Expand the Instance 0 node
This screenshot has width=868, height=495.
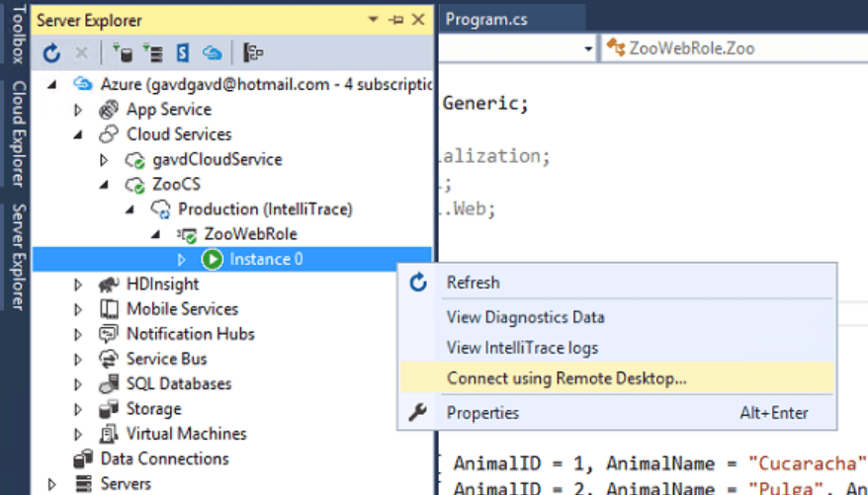tap(182, 259)
